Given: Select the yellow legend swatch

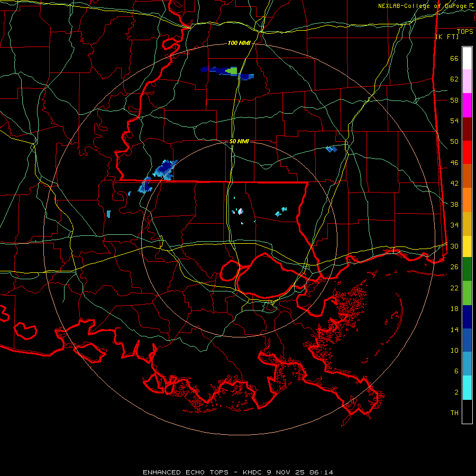Looking at the screenshot, I should point(467,246).
